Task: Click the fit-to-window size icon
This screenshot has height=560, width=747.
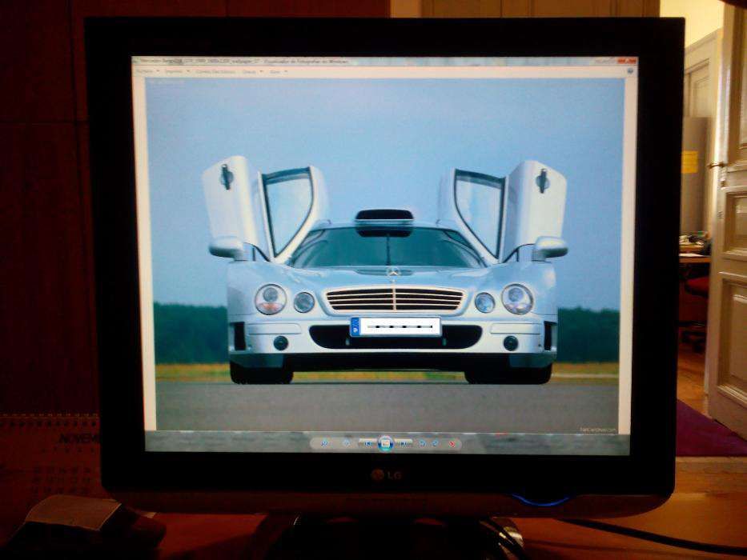Action: point(347,443)
